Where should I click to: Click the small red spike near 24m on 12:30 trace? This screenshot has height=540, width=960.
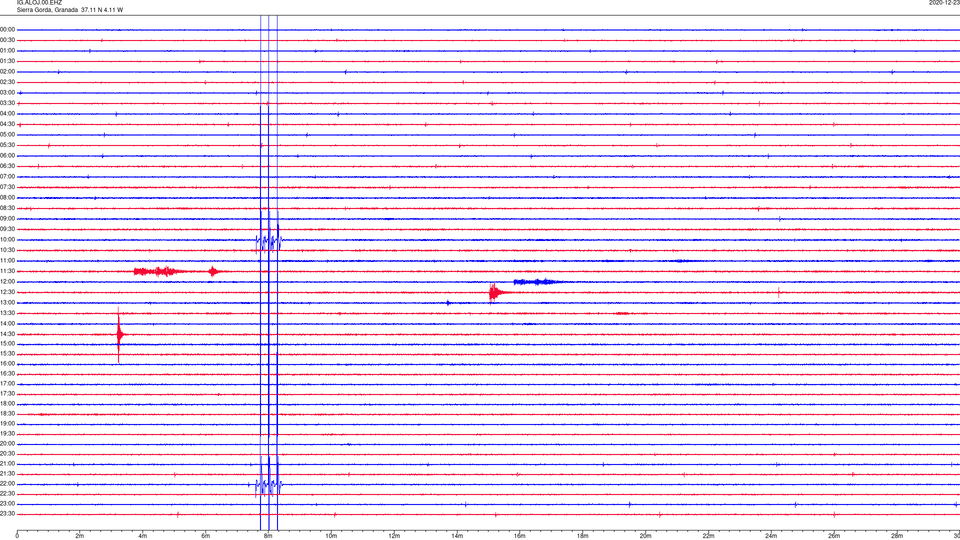(x=779, y=293)
